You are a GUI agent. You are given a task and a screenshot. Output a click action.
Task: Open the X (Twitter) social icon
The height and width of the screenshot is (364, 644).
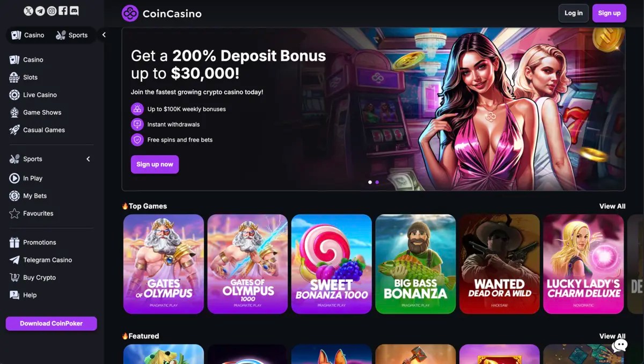click(x=29, y=11)
